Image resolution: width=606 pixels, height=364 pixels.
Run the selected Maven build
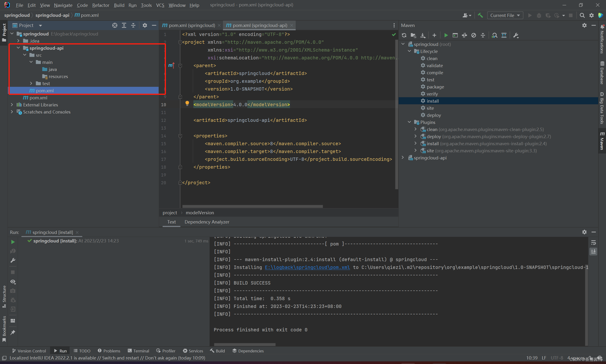coord(446,35)
